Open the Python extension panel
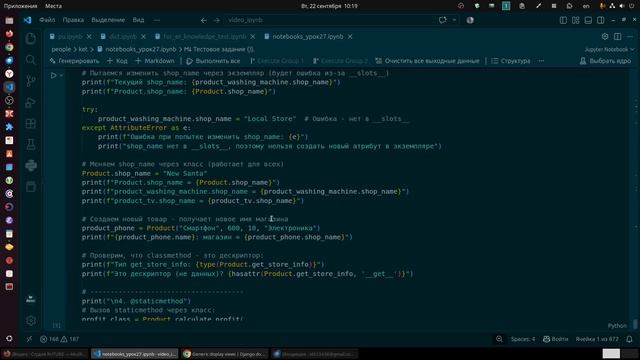This screenshot has height=360, width=640. tap(31, 165)
